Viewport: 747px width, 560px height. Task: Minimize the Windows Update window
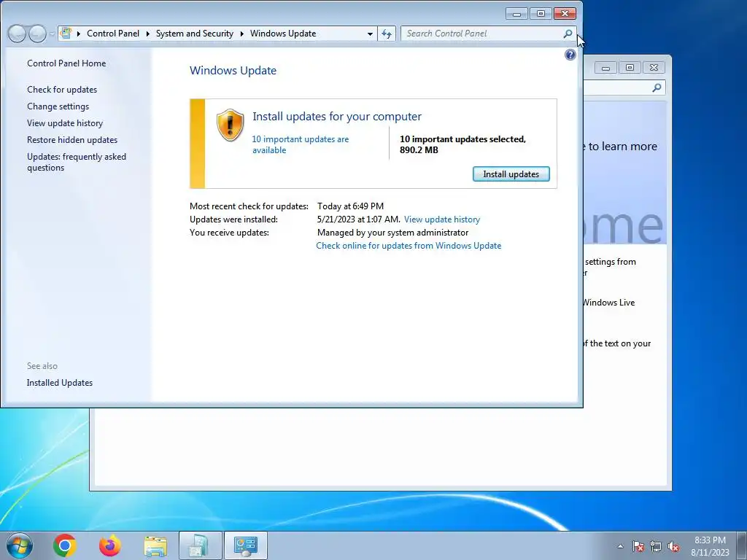click(x=516, y=13)
